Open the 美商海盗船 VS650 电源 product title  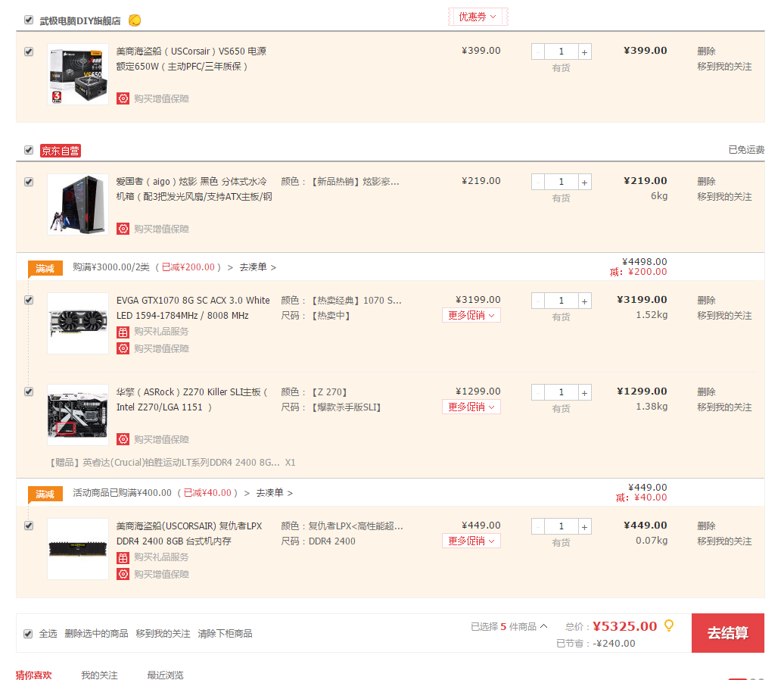tap(191, 58)
